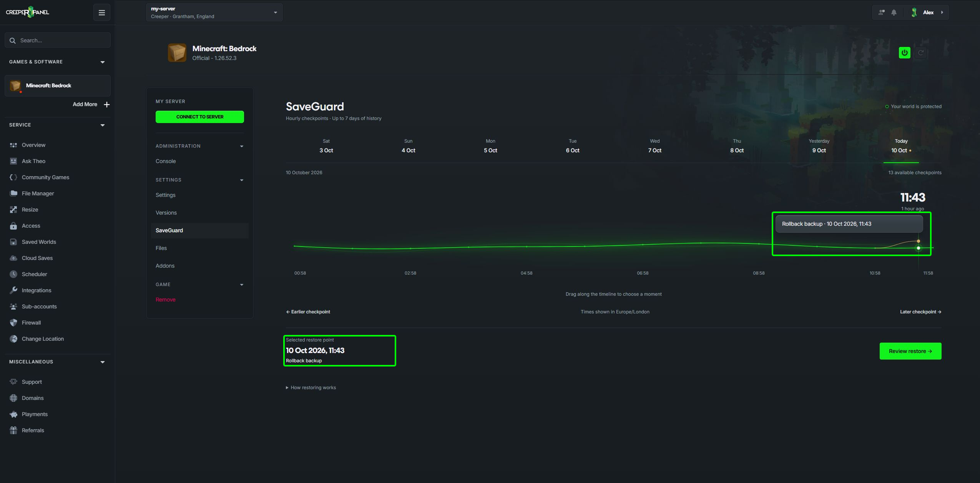Select the Thu 8 Oct day tab

737,146
